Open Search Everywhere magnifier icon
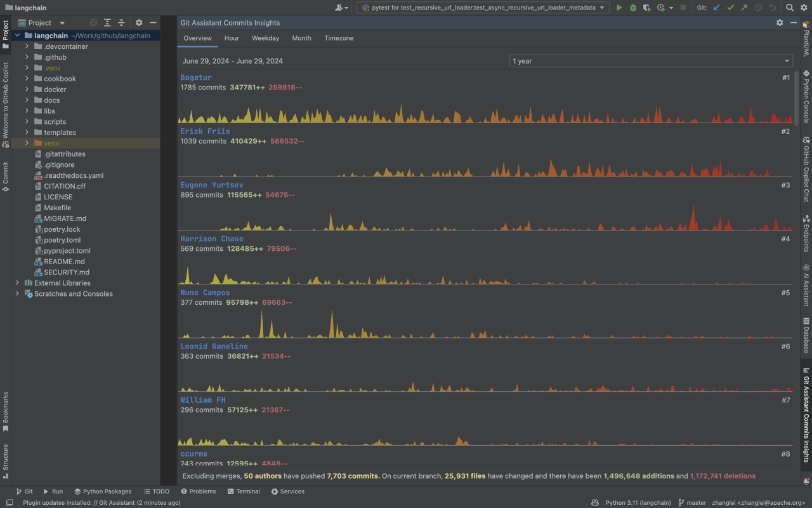 tap(790, 8)
